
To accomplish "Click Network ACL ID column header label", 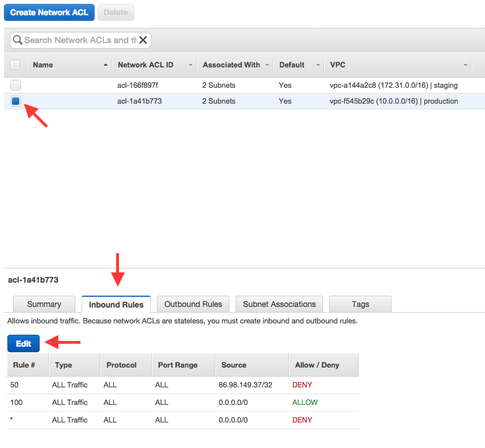I will pos(146,65).
